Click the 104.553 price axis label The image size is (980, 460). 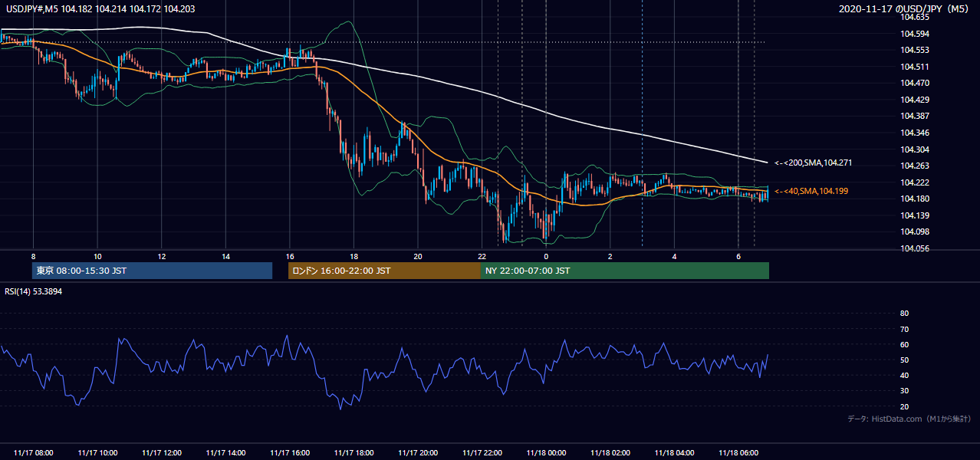[x=916, y=50]
